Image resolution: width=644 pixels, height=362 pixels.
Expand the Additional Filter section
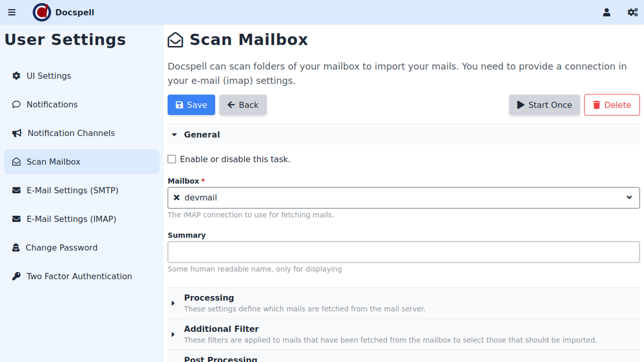(221, 329)
